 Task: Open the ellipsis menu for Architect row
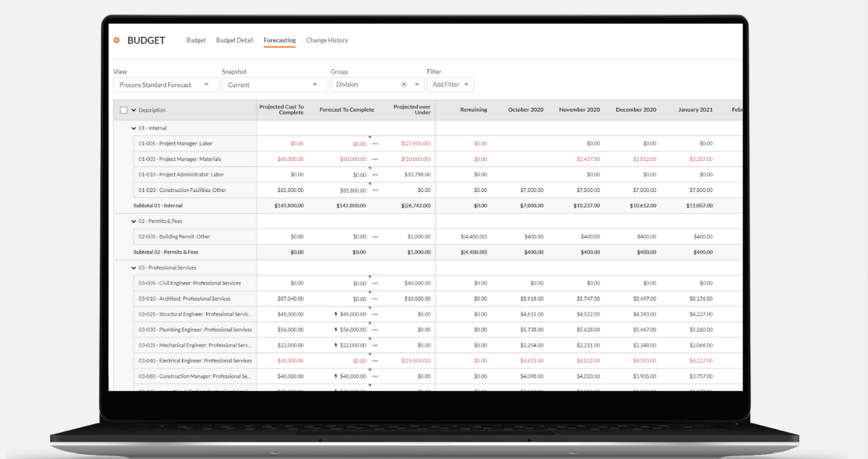pos(375,299)
